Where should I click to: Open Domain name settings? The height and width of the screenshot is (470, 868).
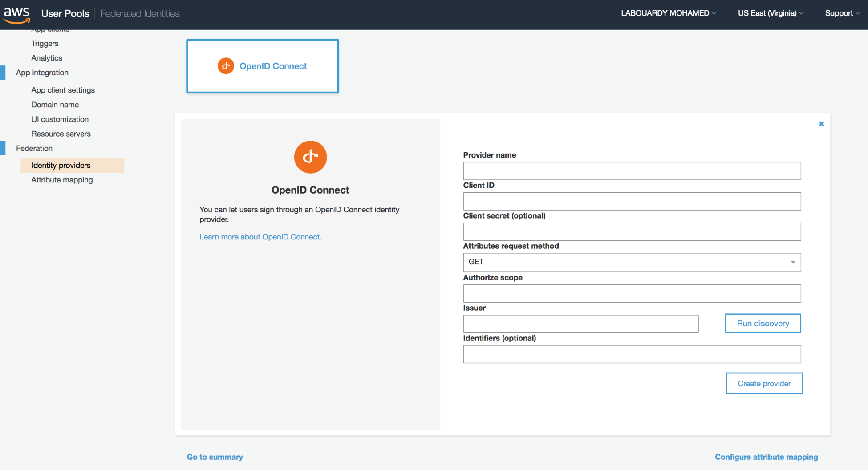pos(55,105)
